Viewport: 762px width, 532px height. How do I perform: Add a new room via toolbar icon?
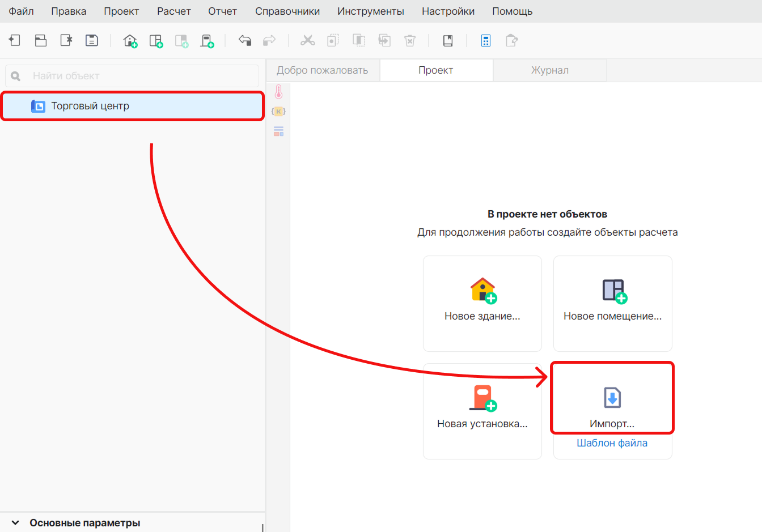click(x=156, y=41)
